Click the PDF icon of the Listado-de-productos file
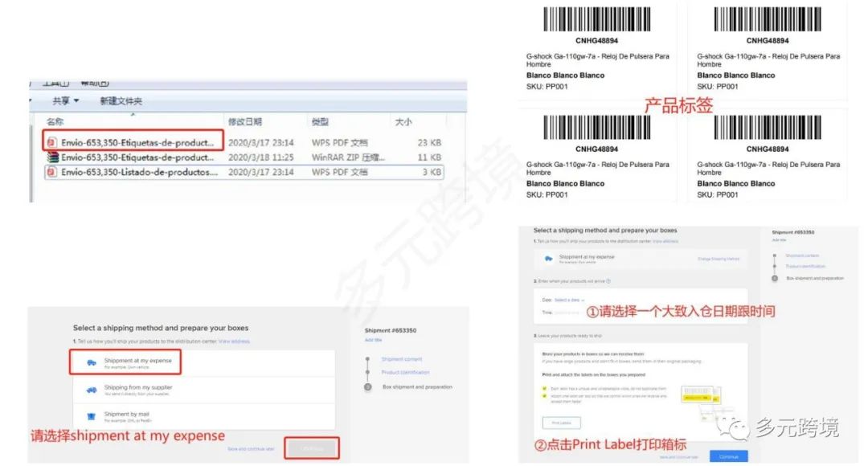 click(51, 172)
